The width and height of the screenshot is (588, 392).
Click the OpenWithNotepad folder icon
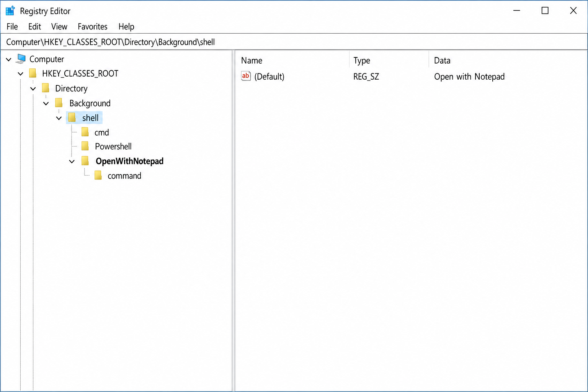tap(85, 161)
